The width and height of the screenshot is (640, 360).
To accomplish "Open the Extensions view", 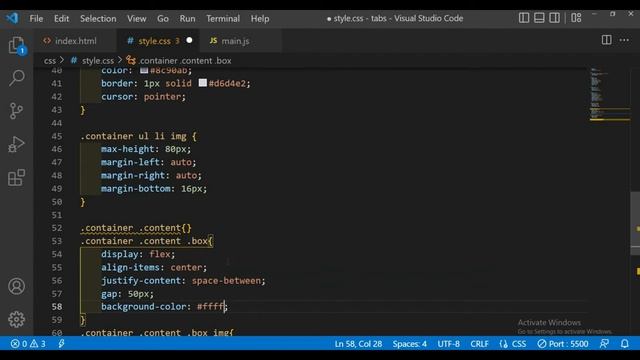I will point(16,178).
